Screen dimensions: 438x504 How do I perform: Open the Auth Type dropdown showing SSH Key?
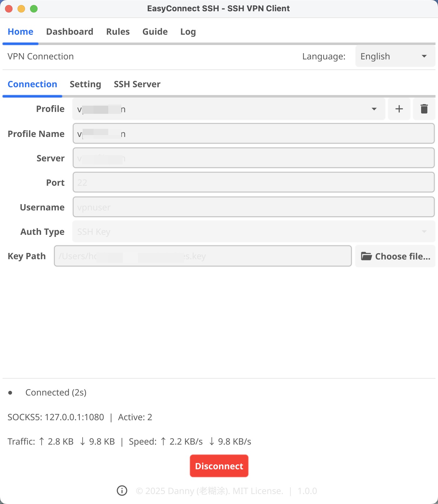[254, 232]
